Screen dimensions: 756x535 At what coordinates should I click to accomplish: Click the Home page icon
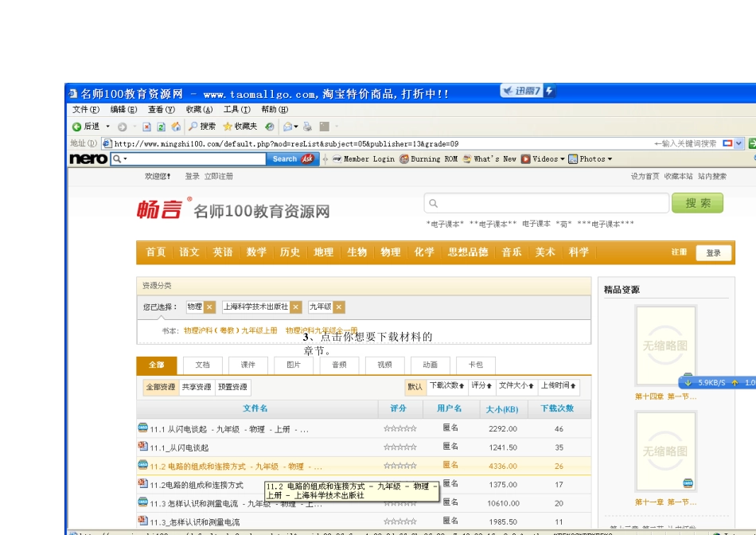tap(176, 127)
